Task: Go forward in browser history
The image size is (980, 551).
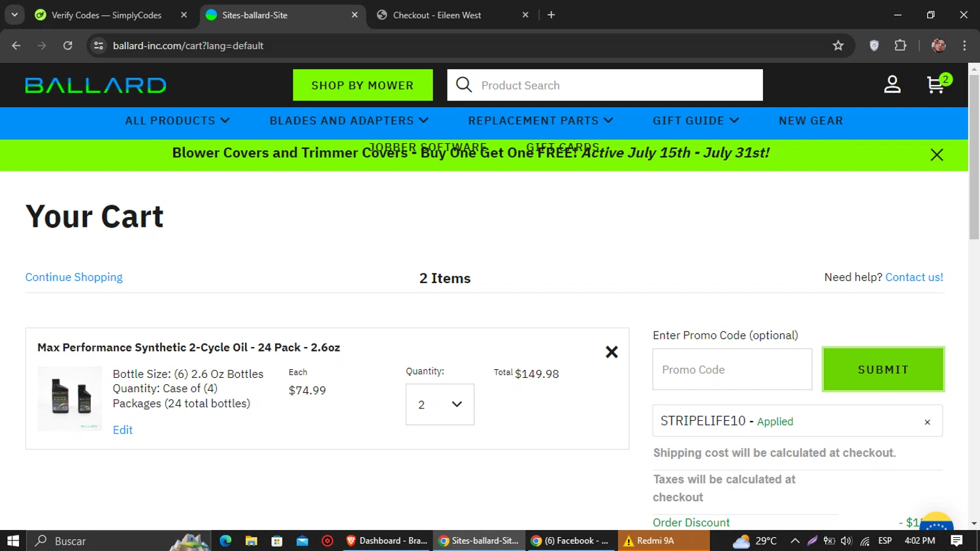Action: (x=42, y=46)
